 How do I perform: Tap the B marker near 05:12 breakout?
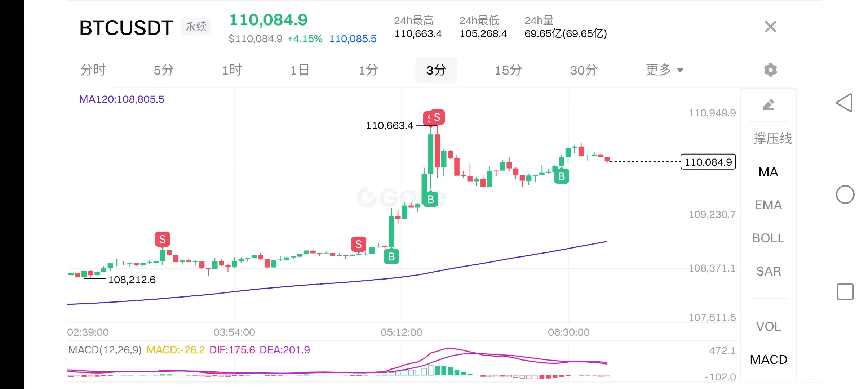point(391,256)
